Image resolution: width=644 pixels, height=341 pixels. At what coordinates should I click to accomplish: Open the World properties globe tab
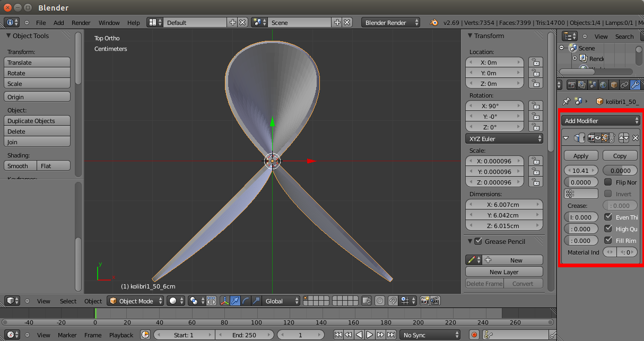pos(603,85)
